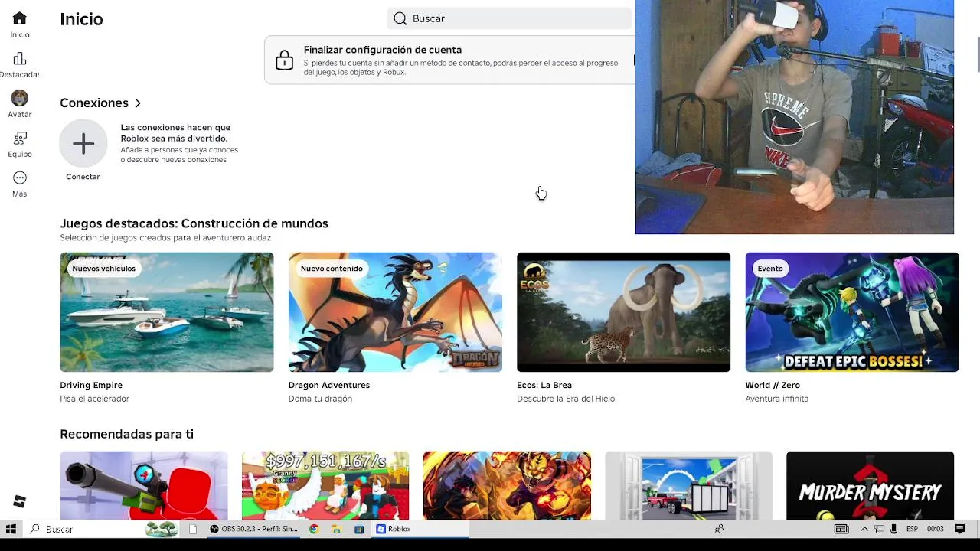
Task: Click the Descubre la Era del Hielo subtitle
Action: tap(566, 399)
